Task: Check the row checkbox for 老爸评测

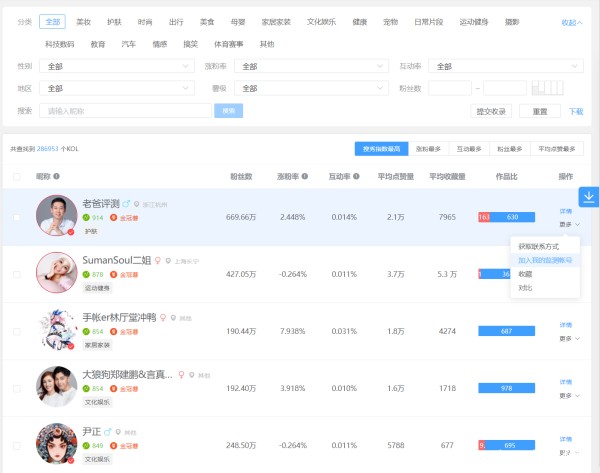Action: click(x=16, y=217)
